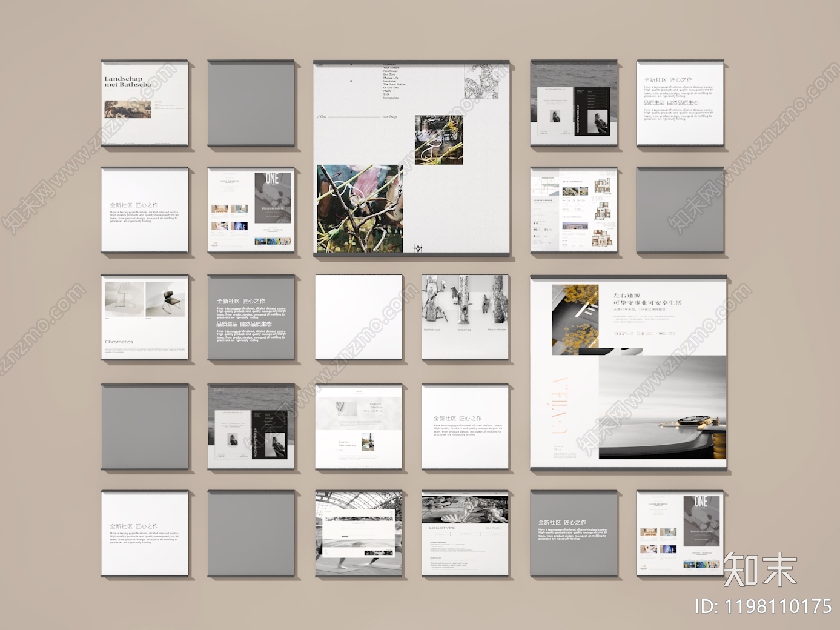Open the ONE poster beside 知末 logo
The height and width of the screenshot is (630, 840).
coord(680,534)
